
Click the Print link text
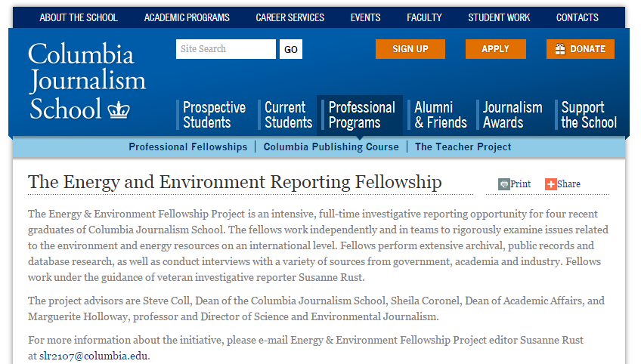tap(520, 184)
